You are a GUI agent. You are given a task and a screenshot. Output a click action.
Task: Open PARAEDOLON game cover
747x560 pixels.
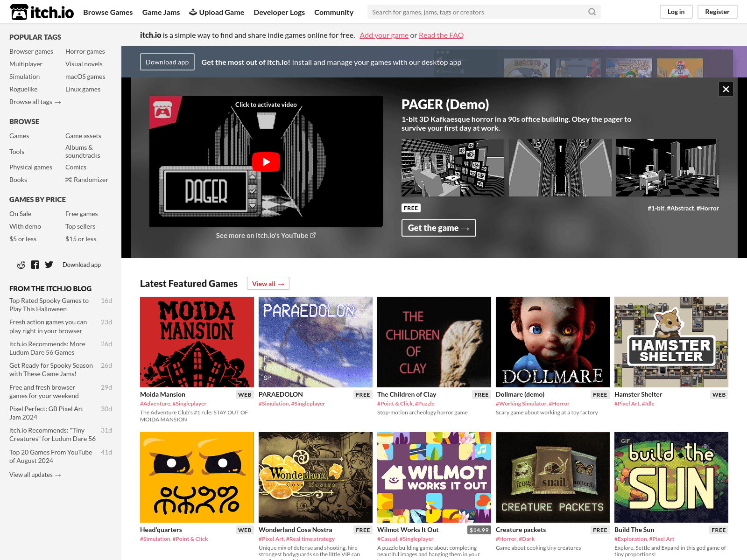[316, 342]
